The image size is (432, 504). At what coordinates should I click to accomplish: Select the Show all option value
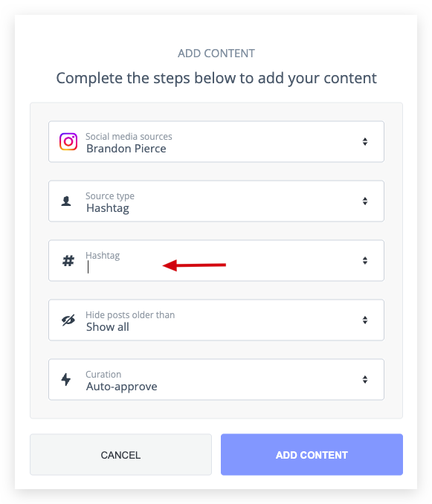(108, 327)
